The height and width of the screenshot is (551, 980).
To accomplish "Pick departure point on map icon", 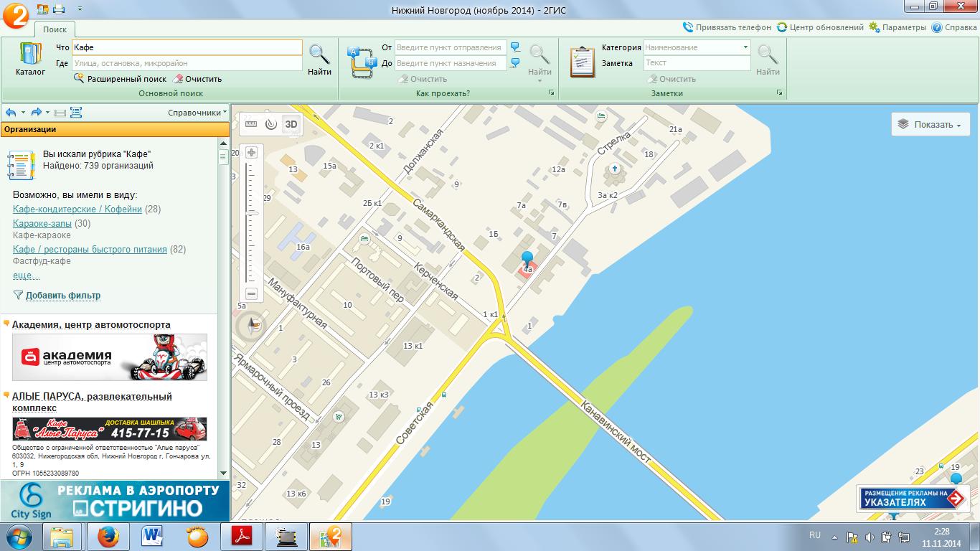I will click(515, 47).
